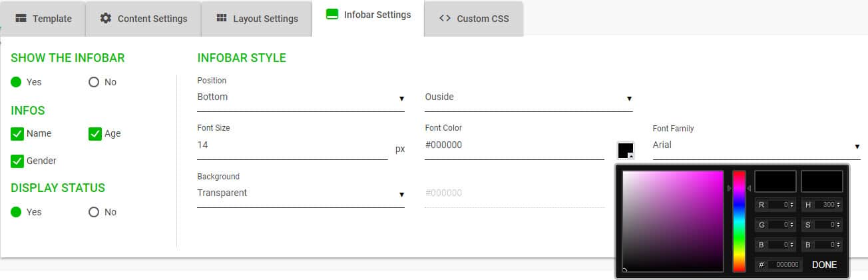
Task: Uncheck the Name info checkbox
Action: click(x=17, y=134)
